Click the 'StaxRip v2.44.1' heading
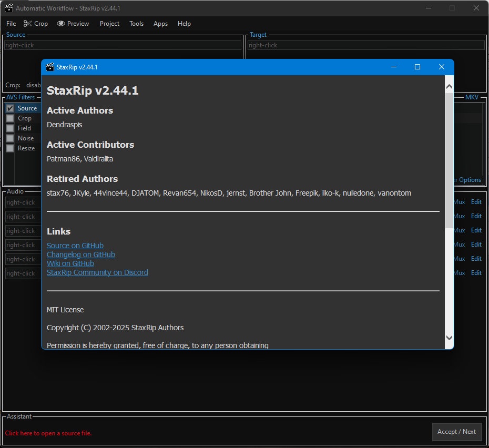 click(x=93, y=90)
